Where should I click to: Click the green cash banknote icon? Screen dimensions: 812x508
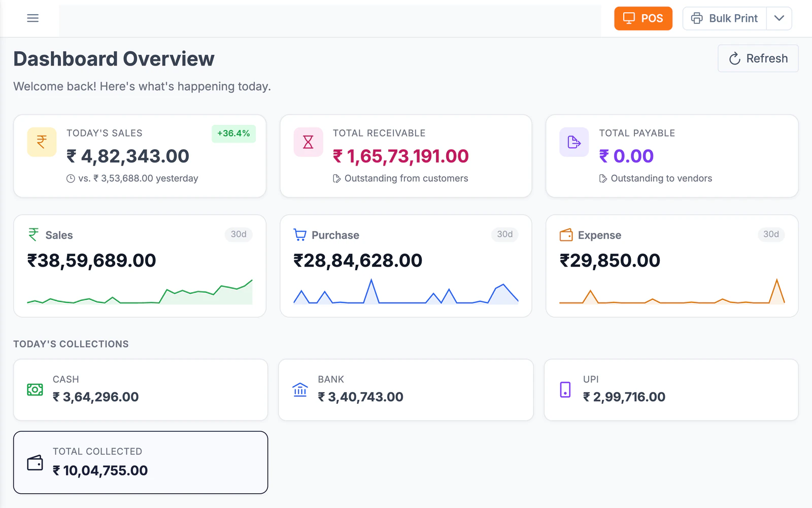point(35,390)
